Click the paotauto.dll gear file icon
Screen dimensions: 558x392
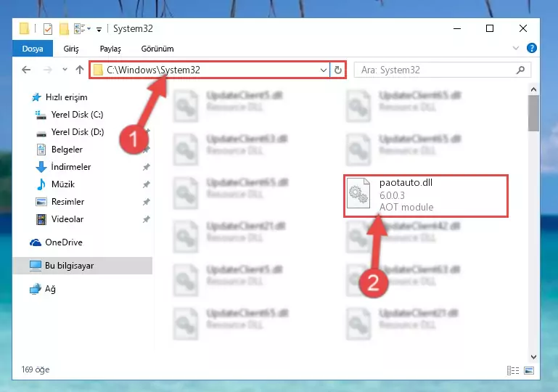[x=358, y=193]
